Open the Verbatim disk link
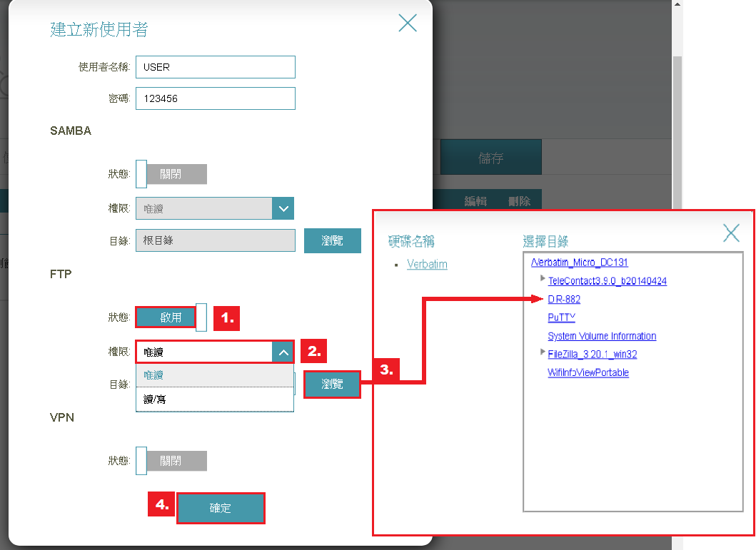This screenshot has width=756, height=550. [427, 265]
